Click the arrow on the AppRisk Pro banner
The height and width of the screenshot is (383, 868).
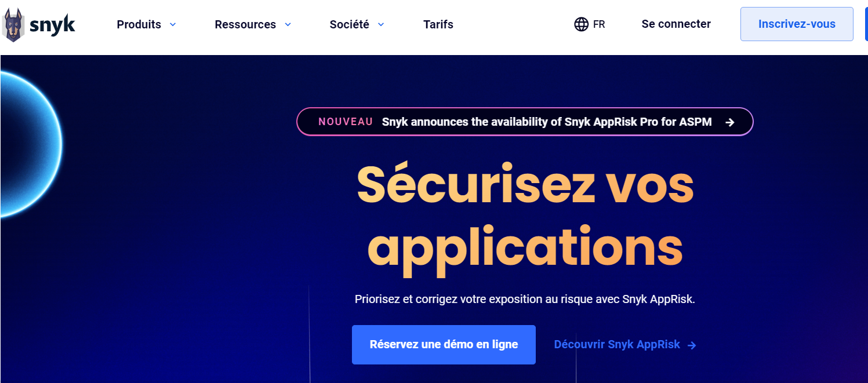[x=730, y=122]
